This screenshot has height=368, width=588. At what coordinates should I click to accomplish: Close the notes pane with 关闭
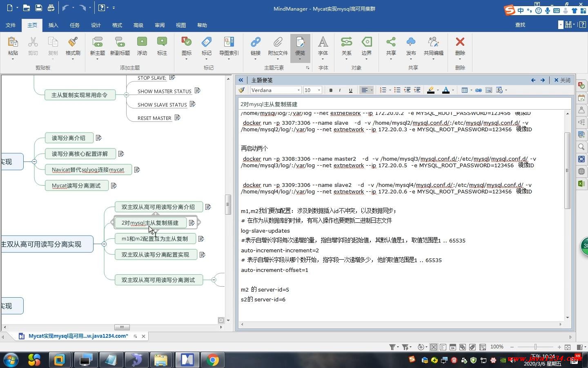pos(562,80)
